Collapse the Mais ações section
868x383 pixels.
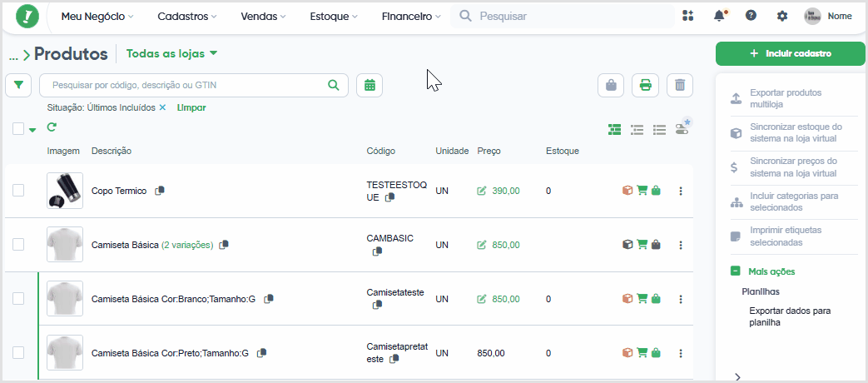pos(735,271)
